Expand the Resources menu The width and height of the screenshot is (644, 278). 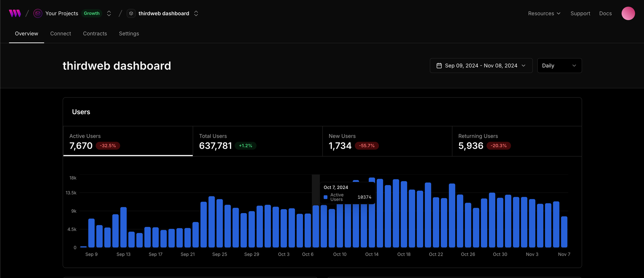(x=544, y=13)
